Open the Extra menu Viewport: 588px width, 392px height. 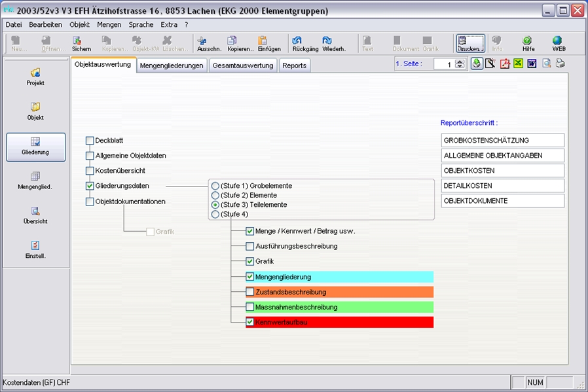[169, 25]
